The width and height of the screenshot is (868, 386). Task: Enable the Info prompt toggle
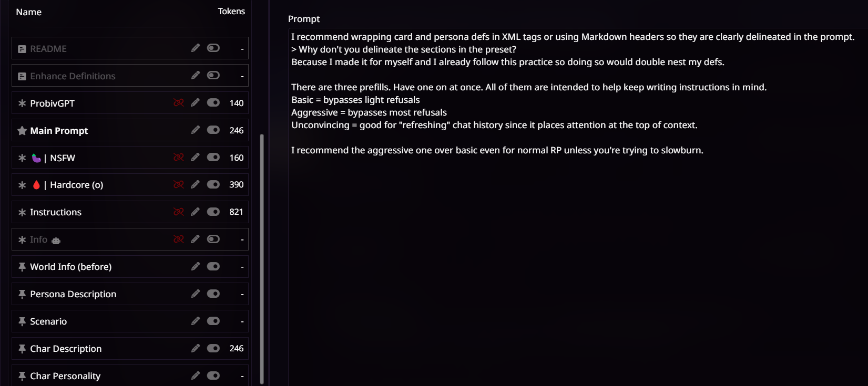coord(213,239)
